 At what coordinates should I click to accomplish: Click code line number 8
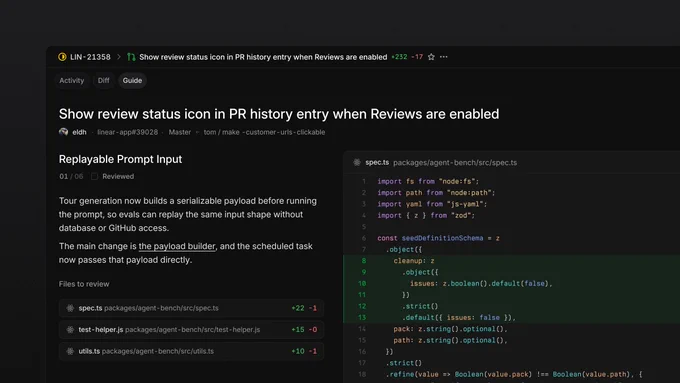(363, 261)
